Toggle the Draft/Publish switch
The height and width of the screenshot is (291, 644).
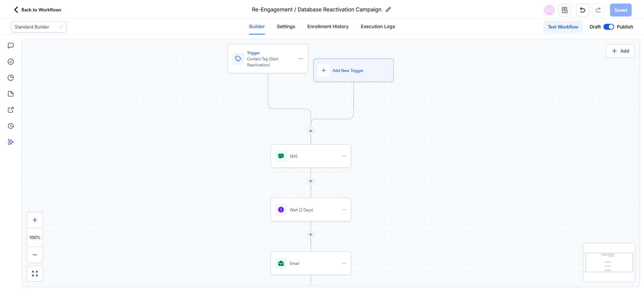pos(609,27)
